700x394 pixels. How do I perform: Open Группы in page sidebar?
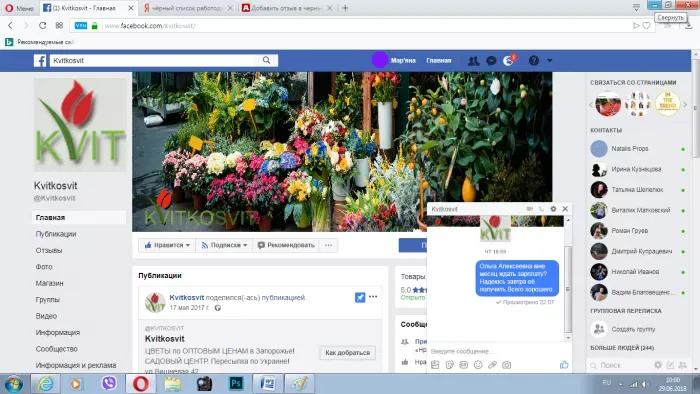coord(47,299)
